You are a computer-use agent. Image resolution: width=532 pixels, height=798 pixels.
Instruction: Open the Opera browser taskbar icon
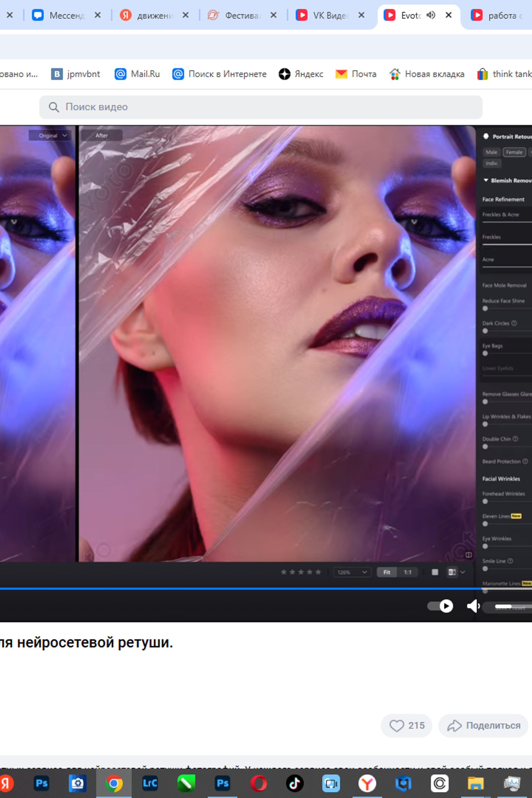pyautogui.click(x=259, y=783)
